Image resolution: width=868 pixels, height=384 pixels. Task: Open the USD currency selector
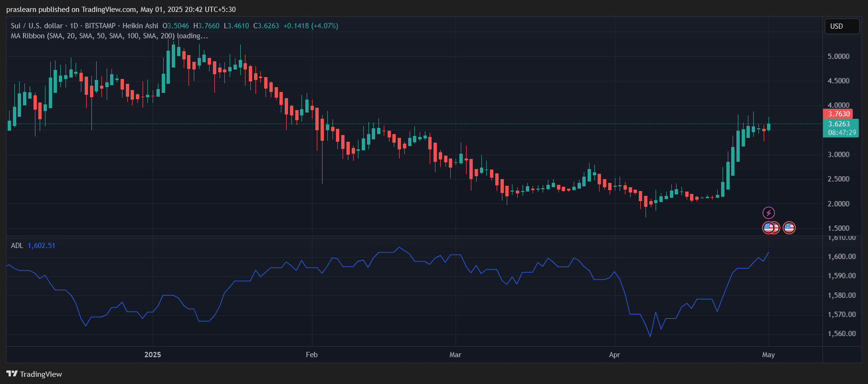tap(842, 26)
